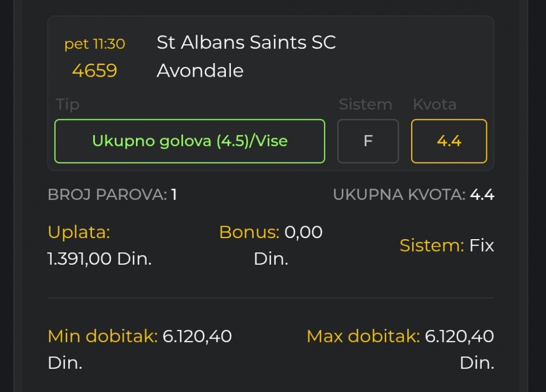546x392 pixels.
Task: Select the 1.391,00 Din. stake amount
Action: click(100, 259)
